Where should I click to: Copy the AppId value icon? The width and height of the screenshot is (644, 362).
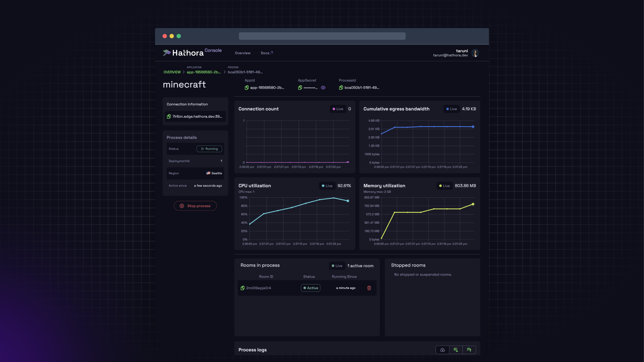point(246,87)
